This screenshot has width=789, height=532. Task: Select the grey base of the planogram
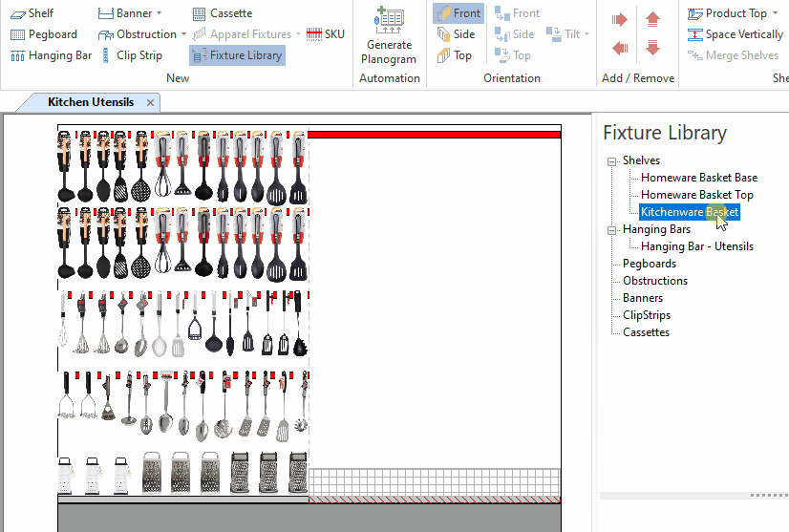[309, 518]
